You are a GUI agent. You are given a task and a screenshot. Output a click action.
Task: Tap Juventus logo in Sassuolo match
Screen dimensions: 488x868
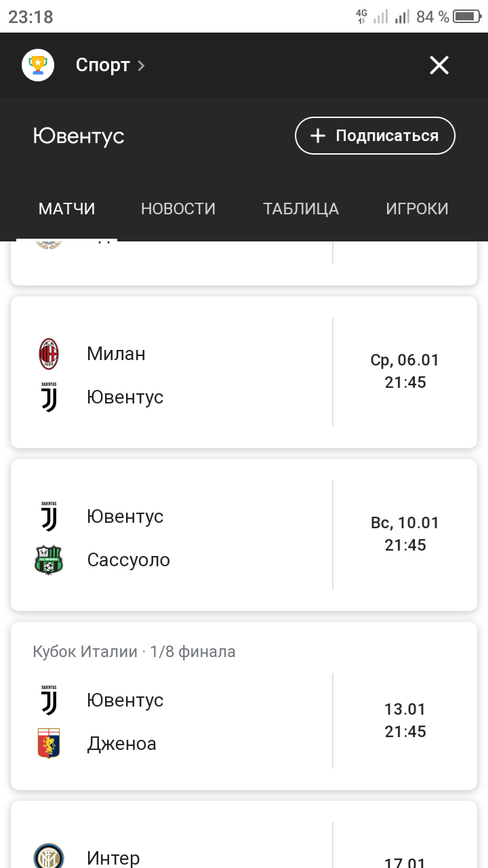49,517
